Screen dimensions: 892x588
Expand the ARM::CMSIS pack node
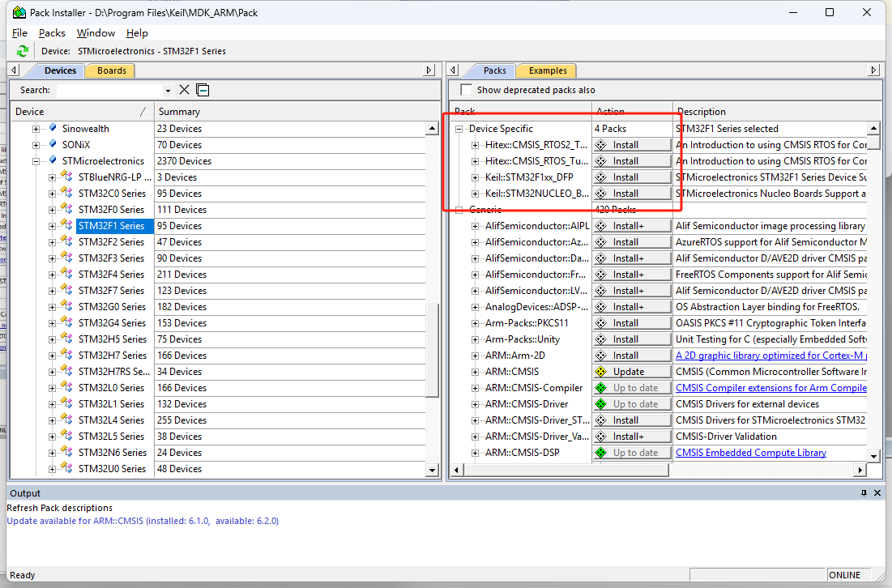pos(475,372)
